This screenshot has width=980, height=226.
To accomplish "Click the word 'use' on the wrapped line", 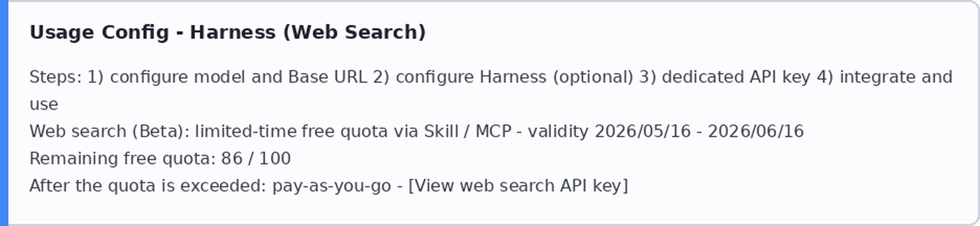I will click(43, 104).
